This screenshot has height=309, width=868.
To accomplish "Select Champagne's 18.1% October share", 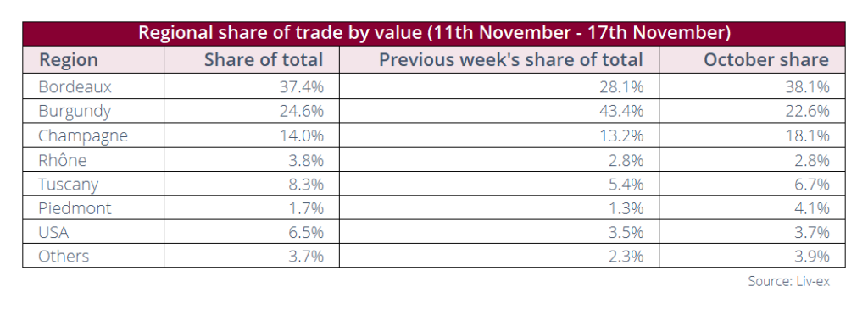I will coord(808,135).
